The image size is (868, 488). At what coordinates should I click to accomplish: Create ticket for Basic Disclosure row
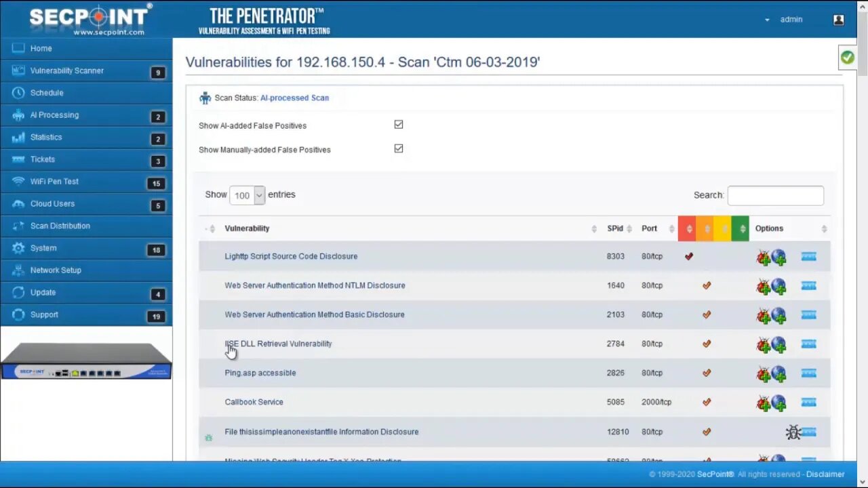click(x=808, y=315)
